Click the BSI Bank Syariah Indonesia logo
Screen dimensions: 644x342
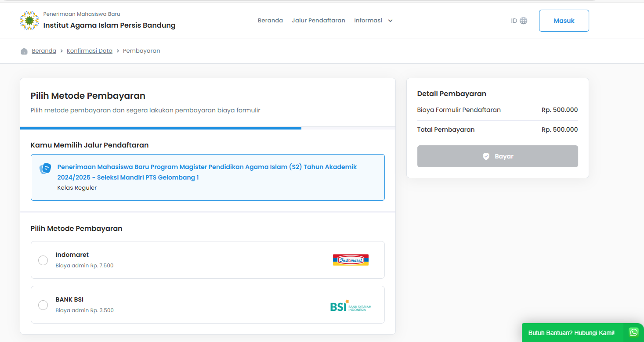click(x=351, y=306)
